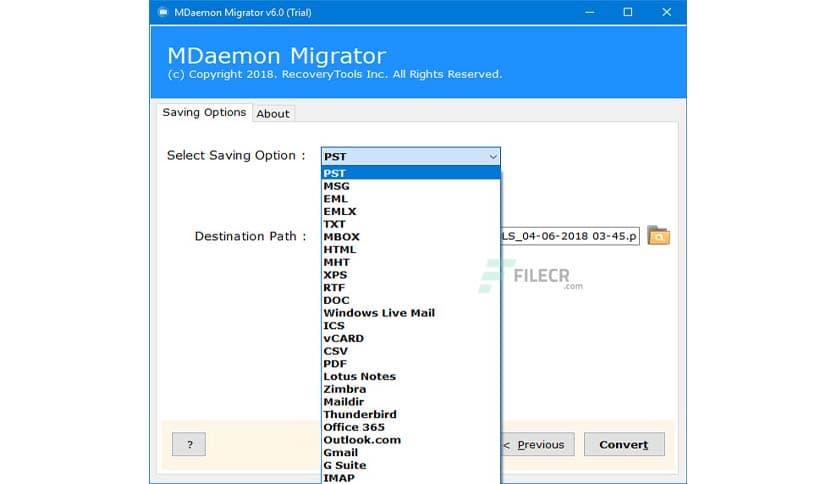Image resolution: width=836 pixels, height=484 pixels.
Task: Pick TXT in the dropdown list
Action: pos(411,224)
